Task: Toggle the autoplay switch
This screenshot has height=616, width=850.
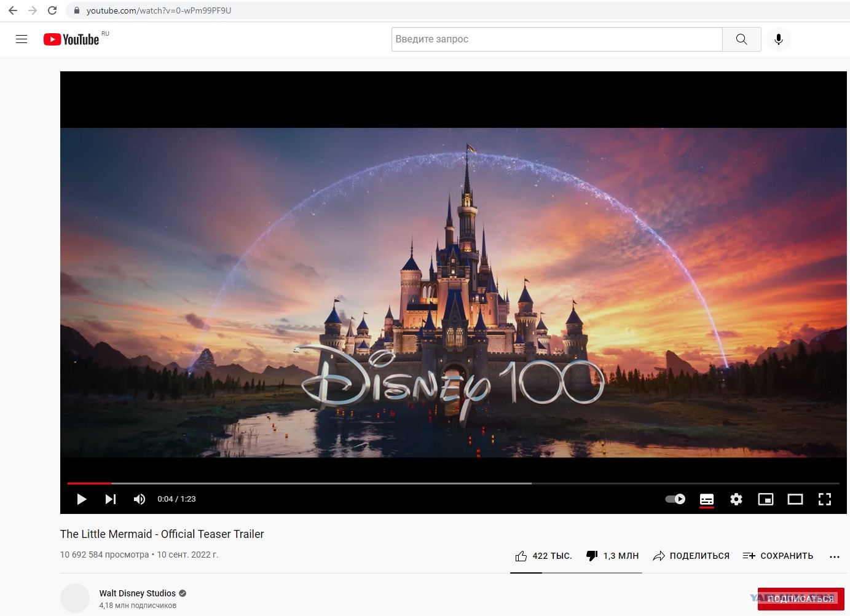Action: [675, 499]
